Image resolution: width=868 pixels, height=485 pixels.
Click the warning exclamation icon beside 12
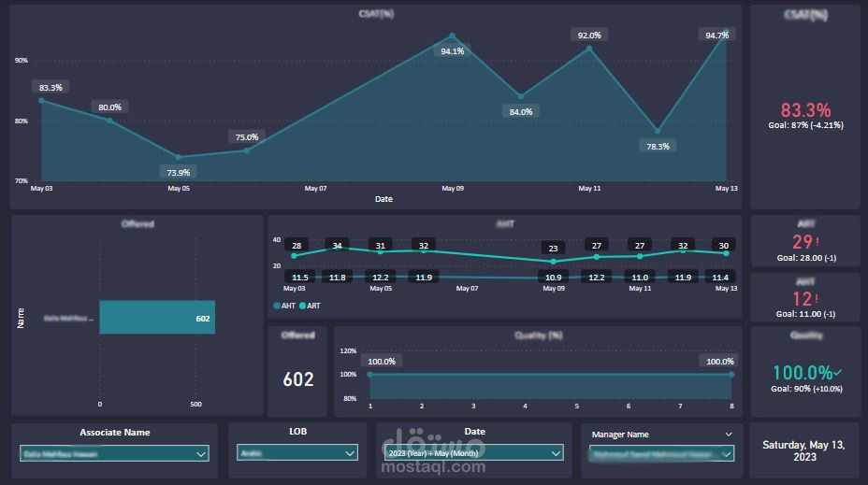click(817, 299)
